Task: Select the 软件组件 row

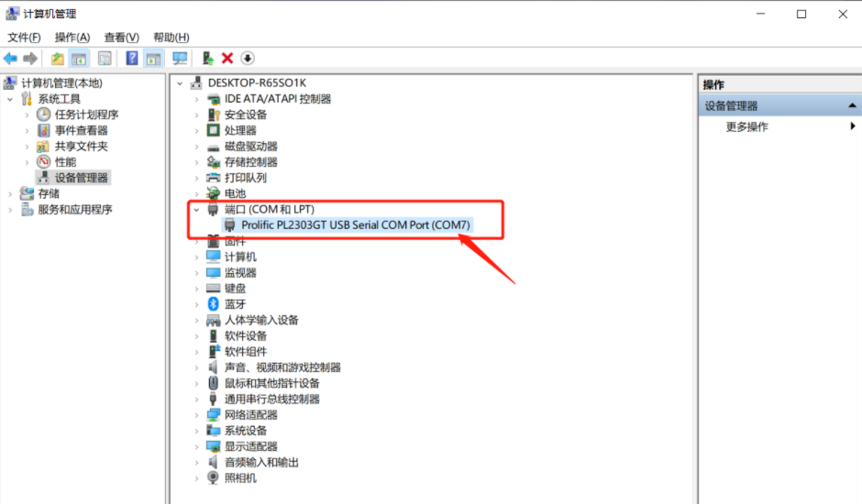Action: tap(245, 351)
